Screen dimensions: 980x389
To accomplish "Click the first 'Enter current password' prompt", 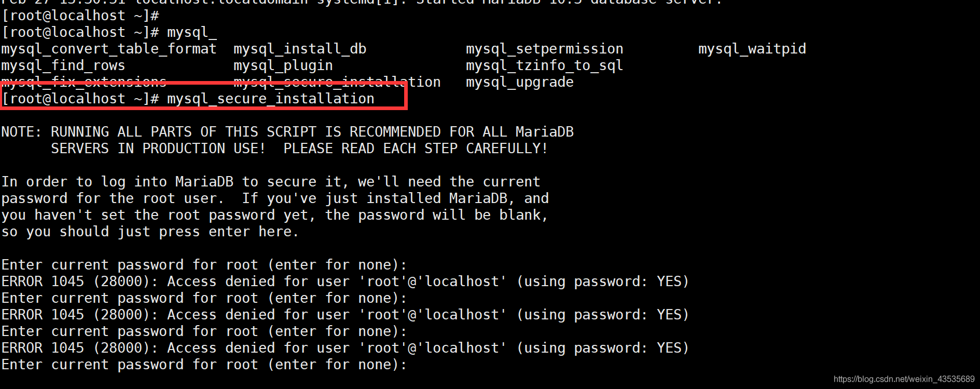I will (x=204, y=265).
